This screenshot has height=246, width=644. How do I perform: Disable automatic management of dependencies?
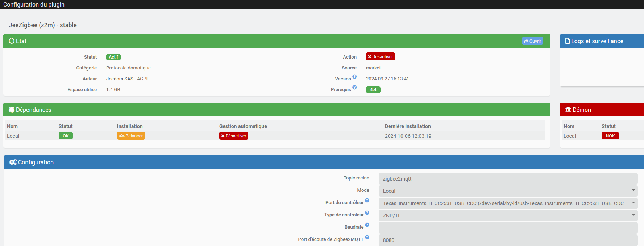[x=234, y=136]
